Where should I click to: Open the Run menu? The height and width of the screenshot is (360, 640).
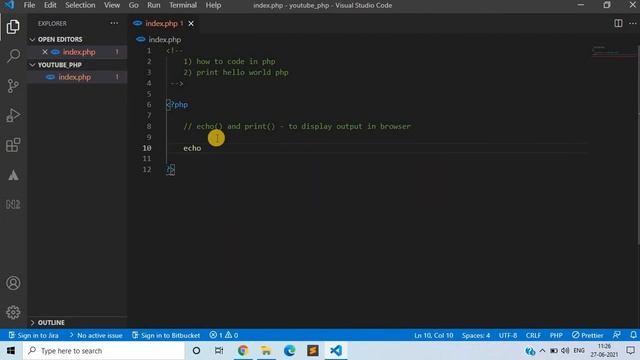[x=153, y=5]
